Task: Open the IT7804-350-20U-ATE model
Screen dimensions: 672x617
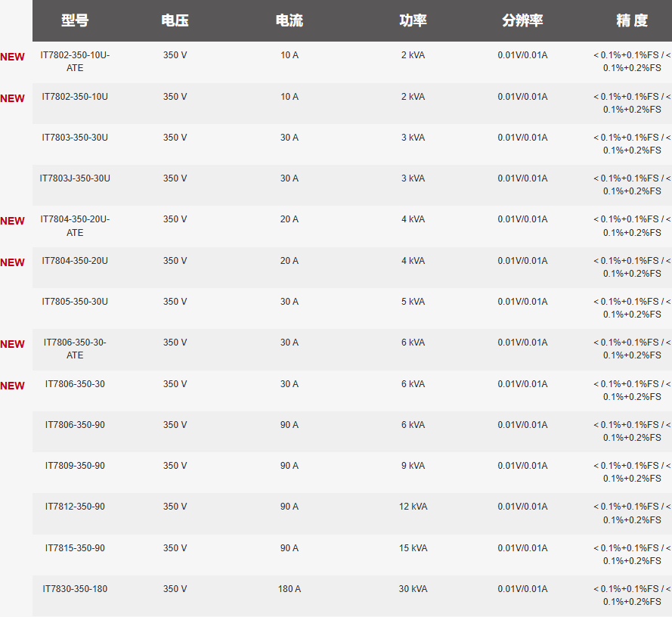Action: point(75,225)
